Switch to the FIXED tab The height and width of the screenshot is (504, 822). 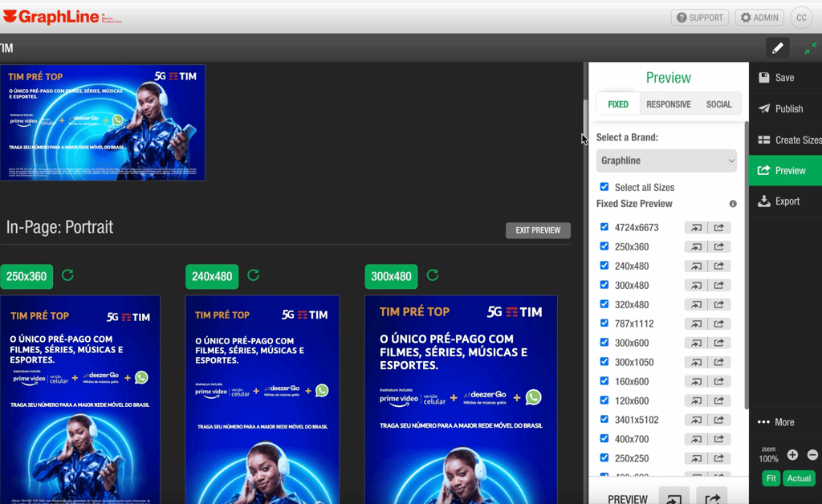pyautogui.click(x=618, y=104)
